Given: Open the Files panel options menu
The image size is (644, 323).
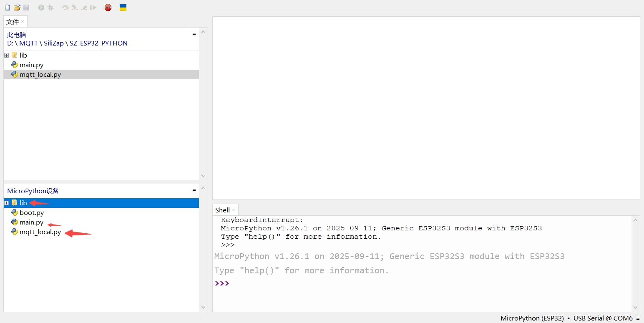Looking at the screenshot, I should [x=194, y=33].
